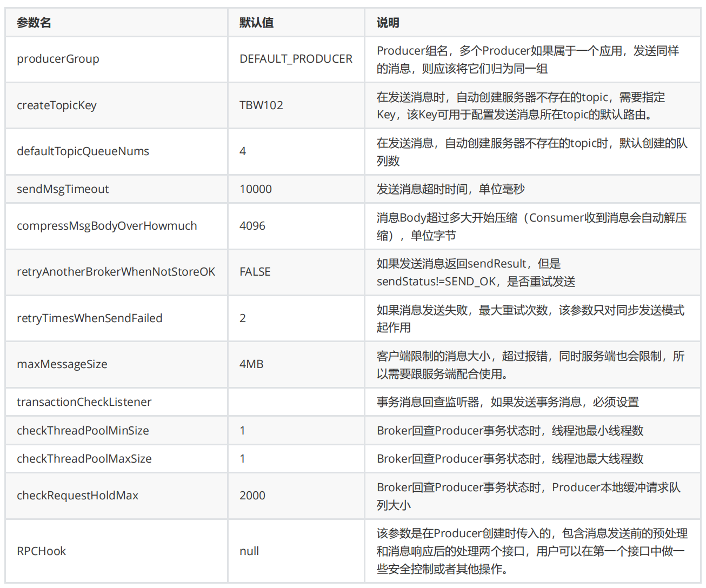706x588 pixels.
Task: Click the 默认值 column header
Action: tap(257, 23)
